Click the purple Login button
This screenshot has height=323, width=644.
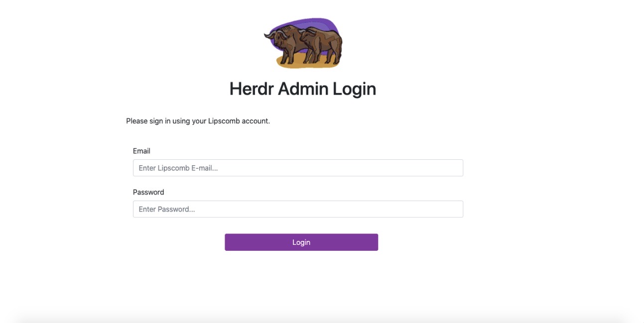(301, 242)
